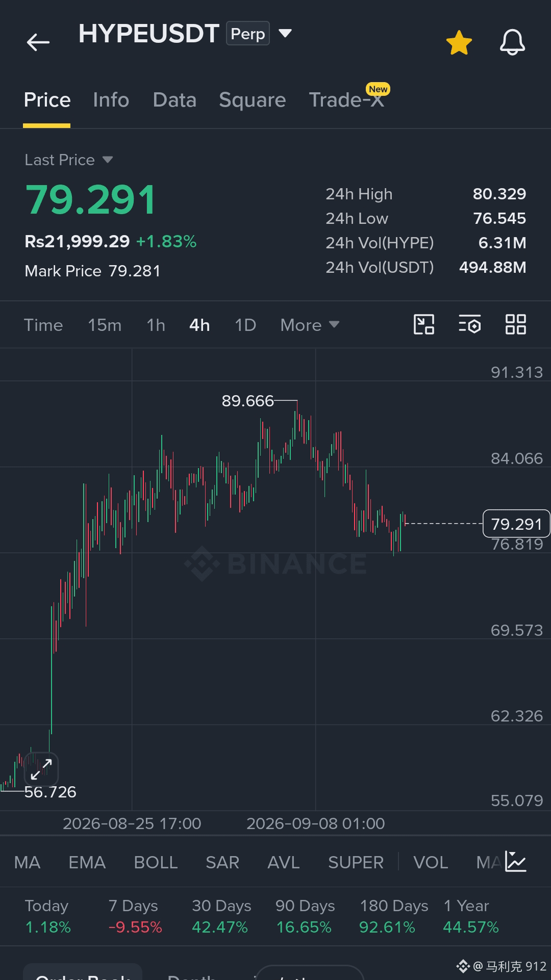
Task: Open the price alert bell
Action: [512, 42]
